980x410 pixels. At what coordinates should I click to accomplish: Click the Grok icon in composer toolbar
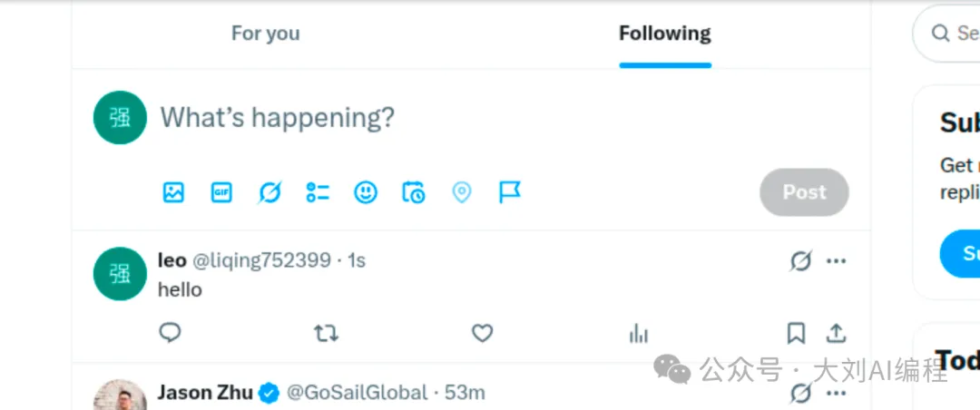click(269, 192)
